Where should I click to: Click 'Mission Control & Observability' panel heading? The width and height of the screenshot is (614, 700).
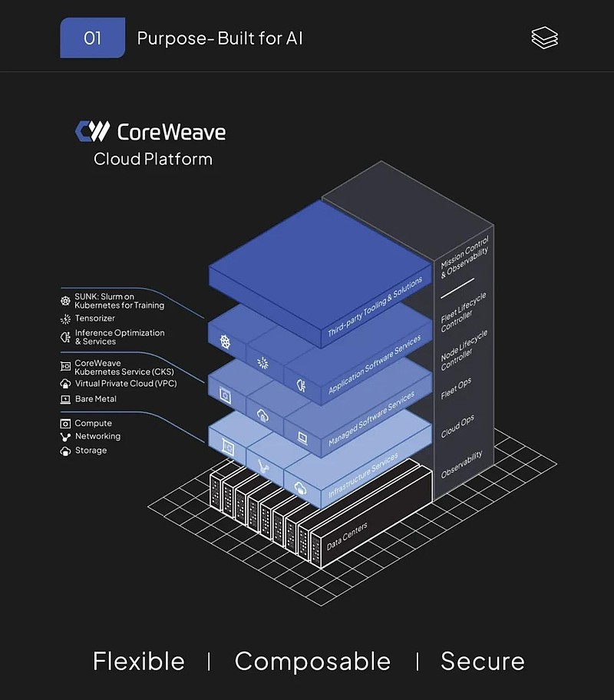[464, 258]
